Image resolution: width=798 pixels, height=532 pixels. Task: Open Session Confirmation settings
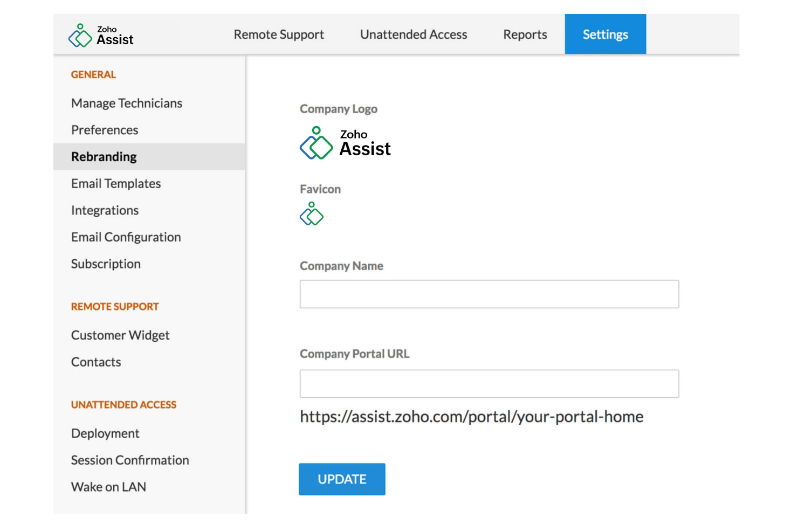(130, 460)
